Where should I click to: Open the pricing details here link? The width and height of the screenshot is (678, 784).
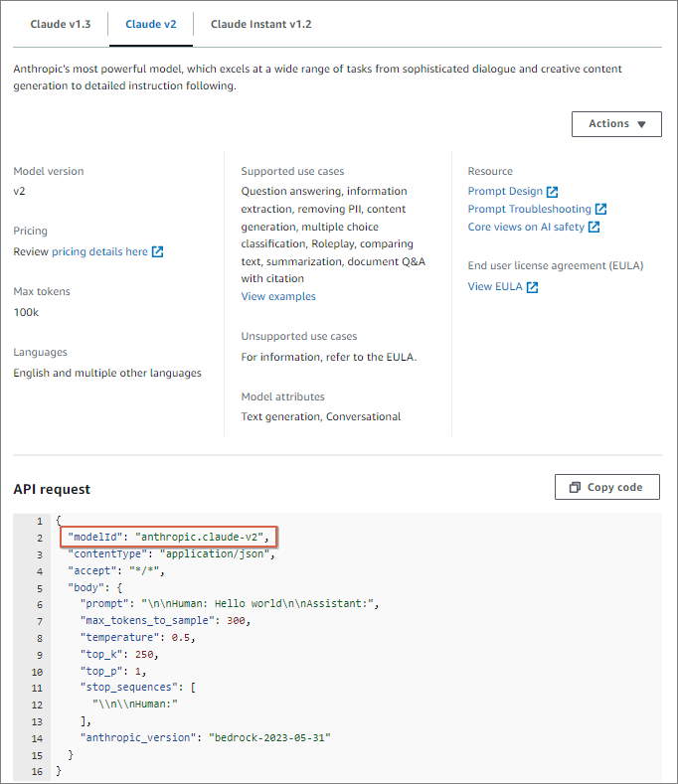coord(99,251)
